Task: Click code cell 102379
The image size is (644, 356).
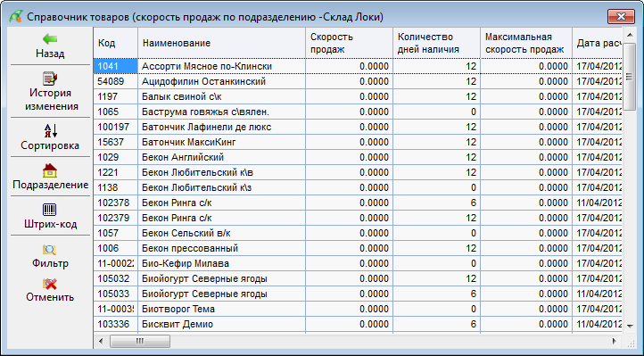Action: 116,218
